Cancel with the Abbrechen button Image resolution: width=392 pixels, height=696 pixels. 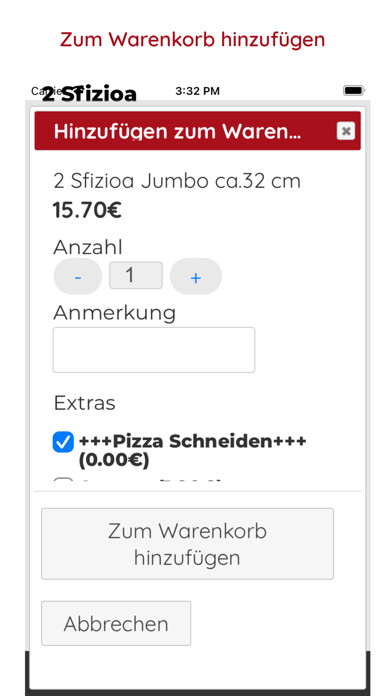(116, 623)
